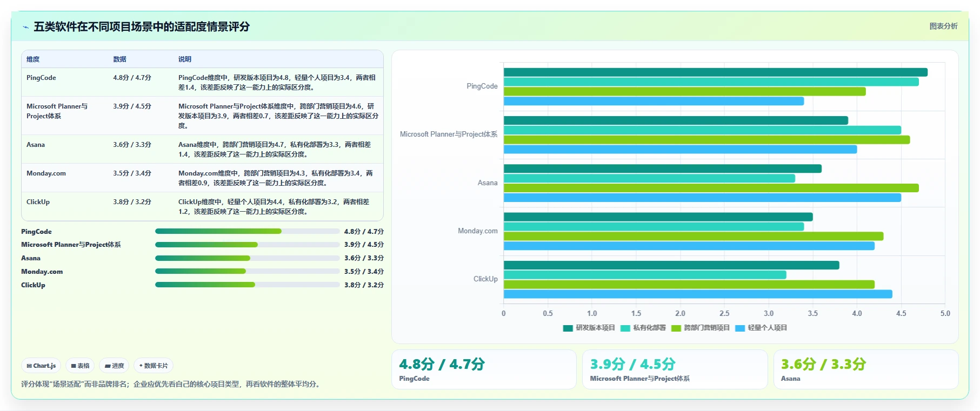Click the Asana progress bar
The height and width of the screenshot is (411, 980).
[x=247, y=258]
